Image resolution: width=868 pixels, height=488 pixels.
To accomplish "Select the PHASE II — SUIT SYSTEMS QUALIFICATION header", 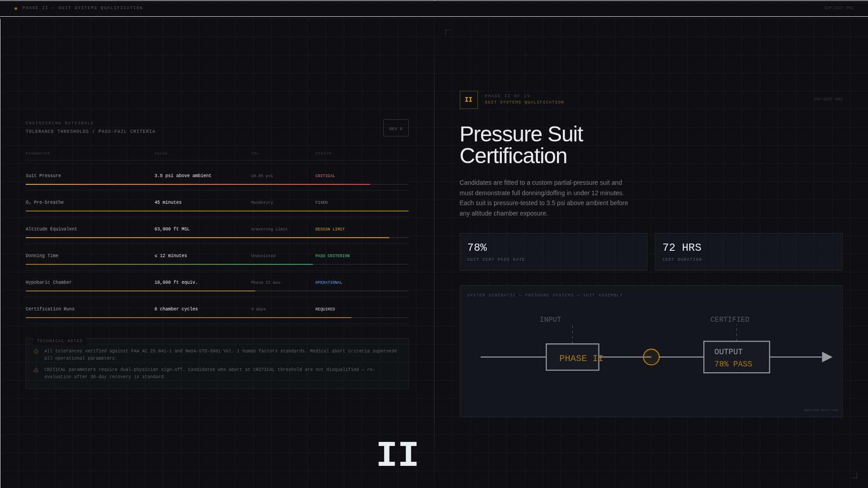I will click(82, 8).
